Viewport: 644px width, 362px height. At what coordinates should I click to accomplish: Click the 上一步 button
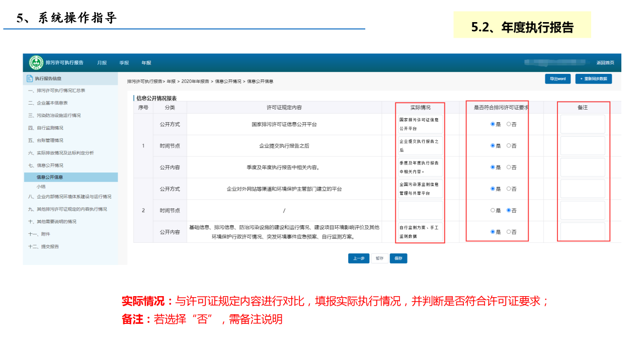359,258
